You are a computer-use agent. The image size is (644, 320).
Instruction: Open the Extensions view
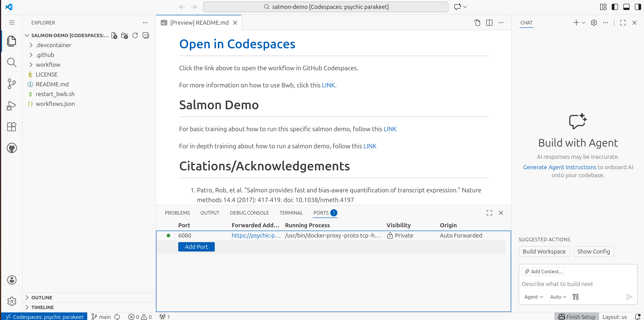12,127
